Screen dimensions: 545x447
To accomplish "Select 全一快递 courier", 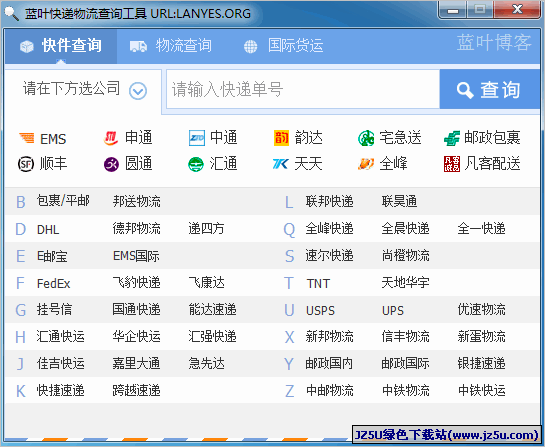I will point(481,228).
